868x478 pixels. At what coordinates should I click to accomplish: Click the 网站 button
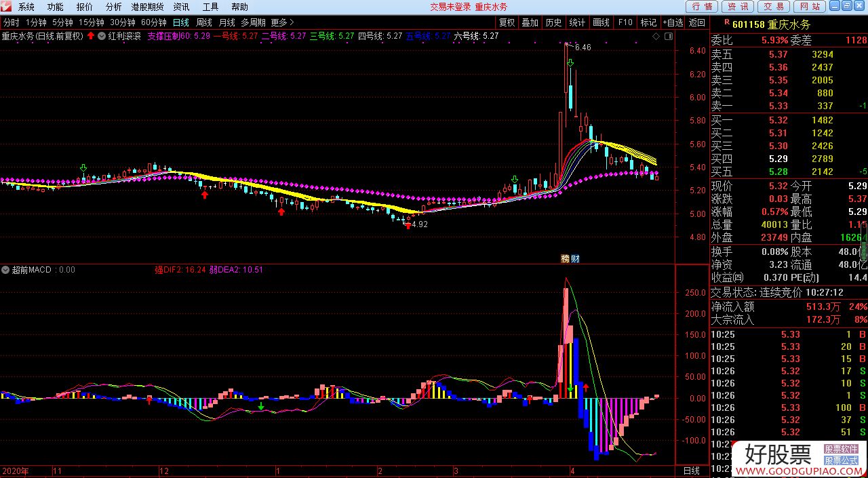point(809,7)
